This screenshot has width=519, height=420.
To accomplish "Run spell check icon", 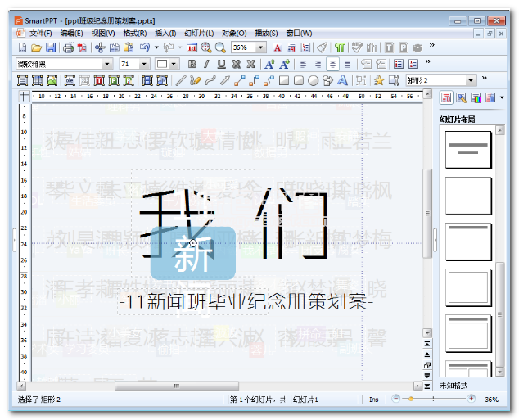I will (x=357, y=47).
